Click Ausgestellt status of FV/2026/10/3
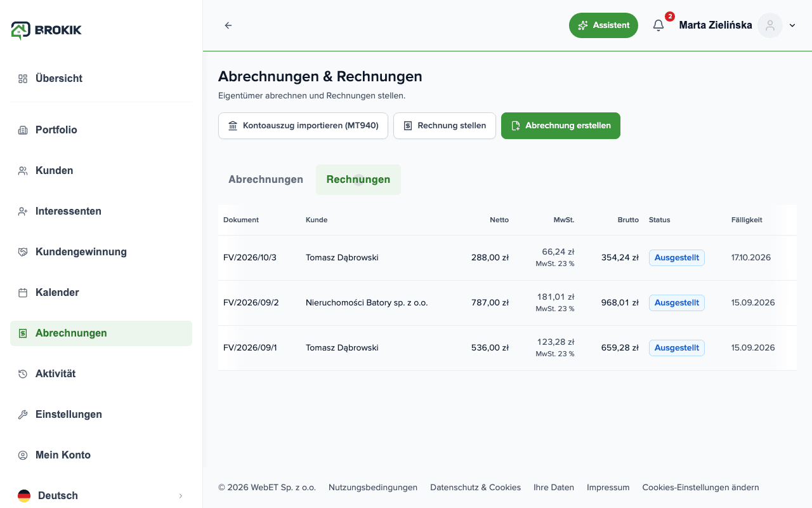Viewport: 812px width, 508px height. (x=677, y=258)
